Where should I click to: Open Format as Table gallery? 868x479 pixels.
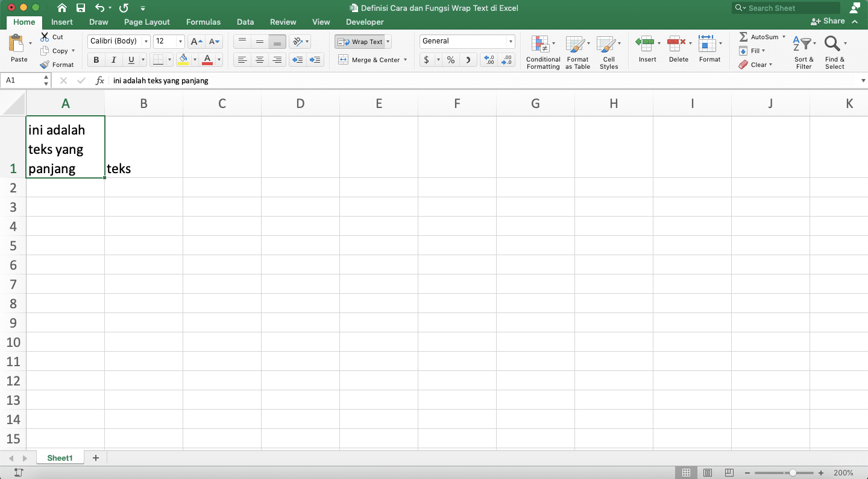tap(577, 52)
